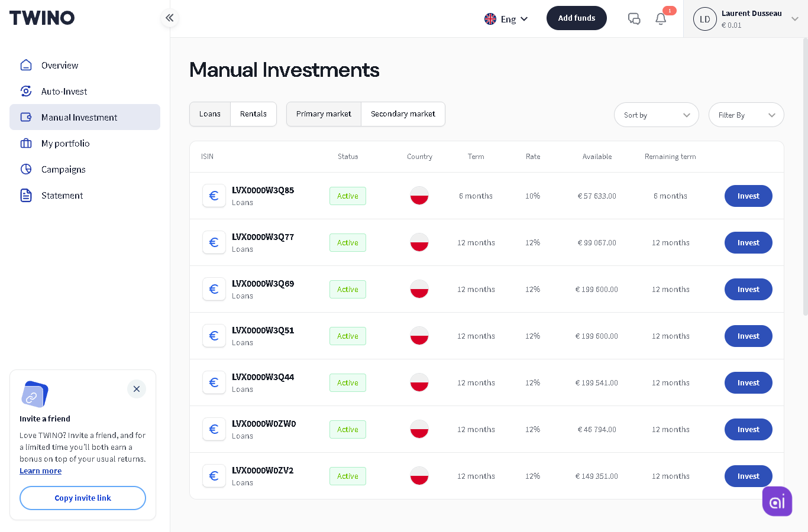This screenshot has width=808, height=532.
Task: Open the Filter By dropdown
Action: pyautogui.click(x=746, y=115)
